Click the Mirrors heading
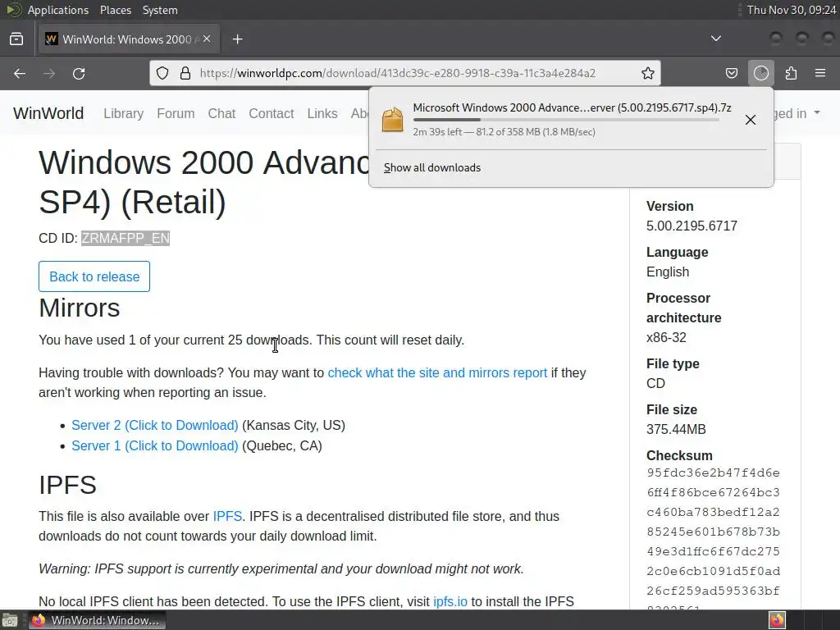Screen dimensions: 840x630 click(80, 308)
